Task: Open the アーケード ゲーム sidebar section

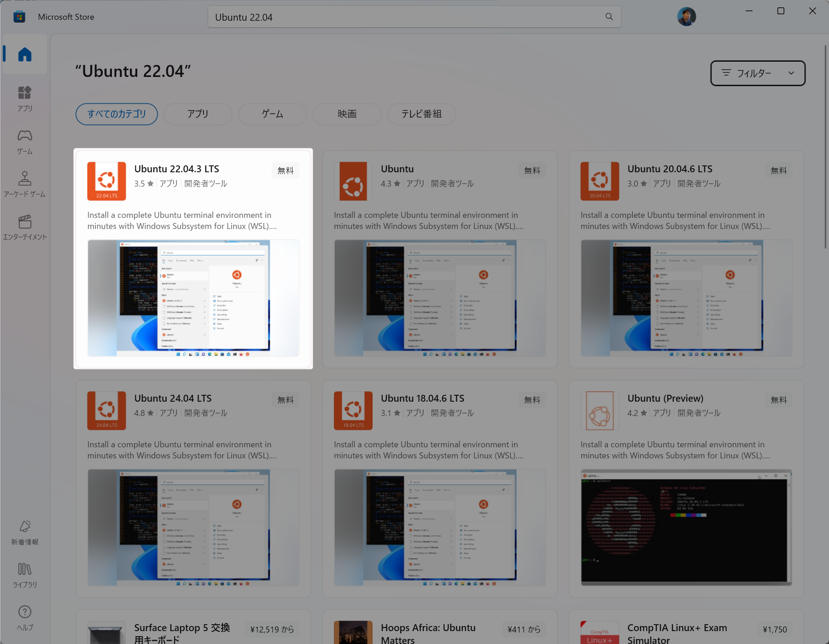Action: coord(25,184)
